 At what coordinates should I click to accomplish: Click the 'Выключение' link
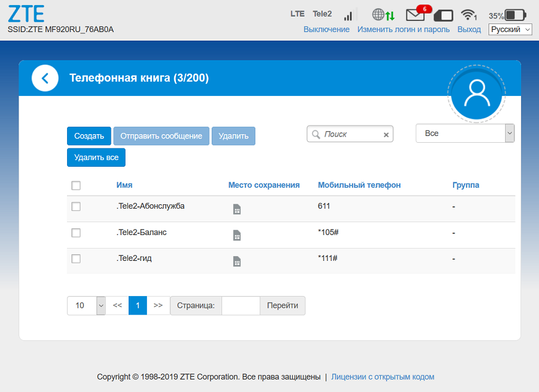[x=326, y=30]
